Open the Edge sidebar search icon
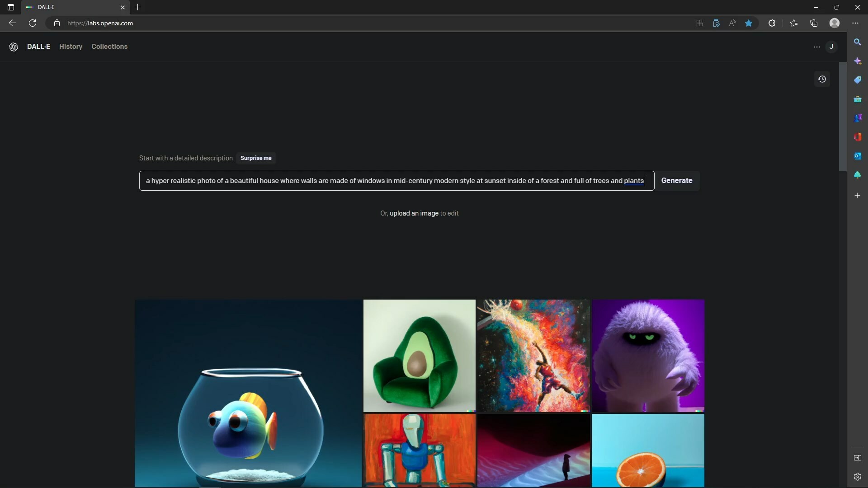The width and height of the screenshot is (868, 488). (857, 42)
